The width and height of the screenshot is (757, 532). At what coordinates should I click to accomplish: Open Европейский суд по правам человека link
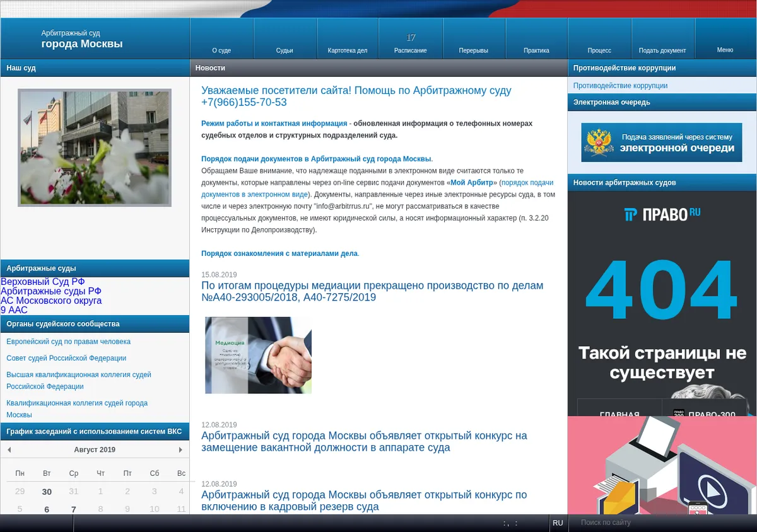68,342
